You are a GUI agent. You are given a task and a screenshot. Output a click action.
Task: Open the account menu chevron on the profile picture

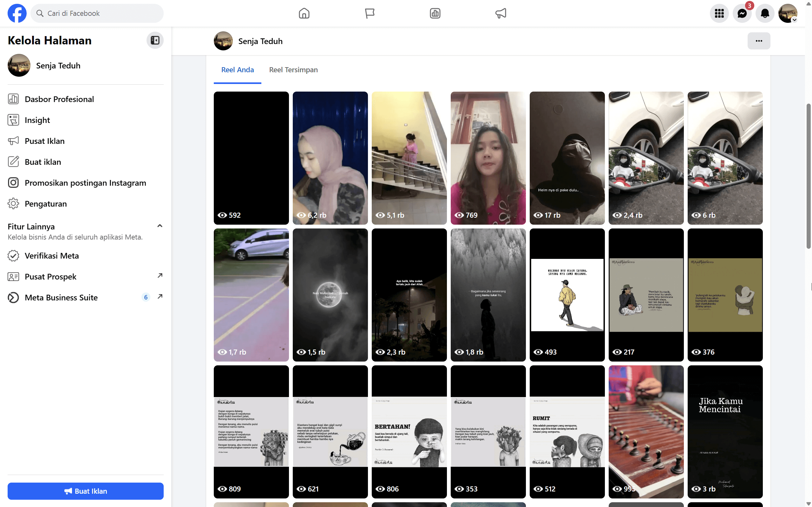[x=795, y=20]
